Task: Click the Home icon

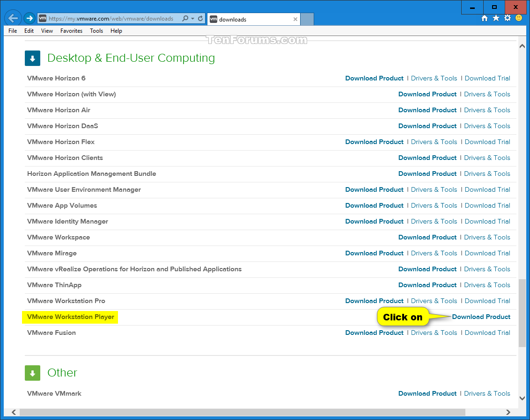Action: pos(485,18)
